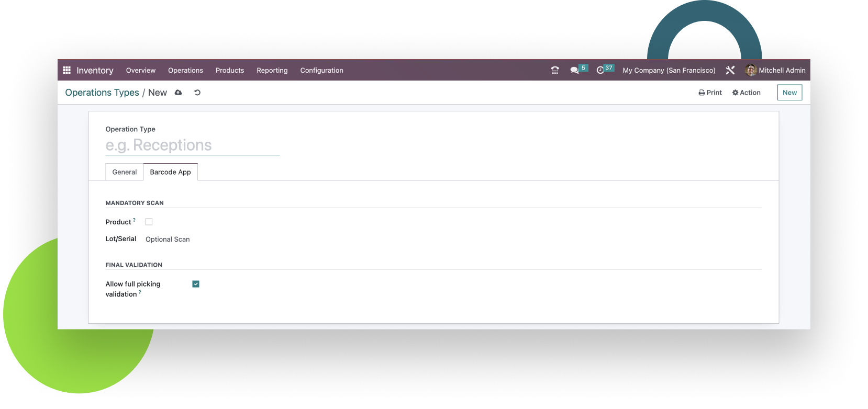Open the Reporting menu
Viewport: 868px width, 409px height.
click(x=272, y=70)
